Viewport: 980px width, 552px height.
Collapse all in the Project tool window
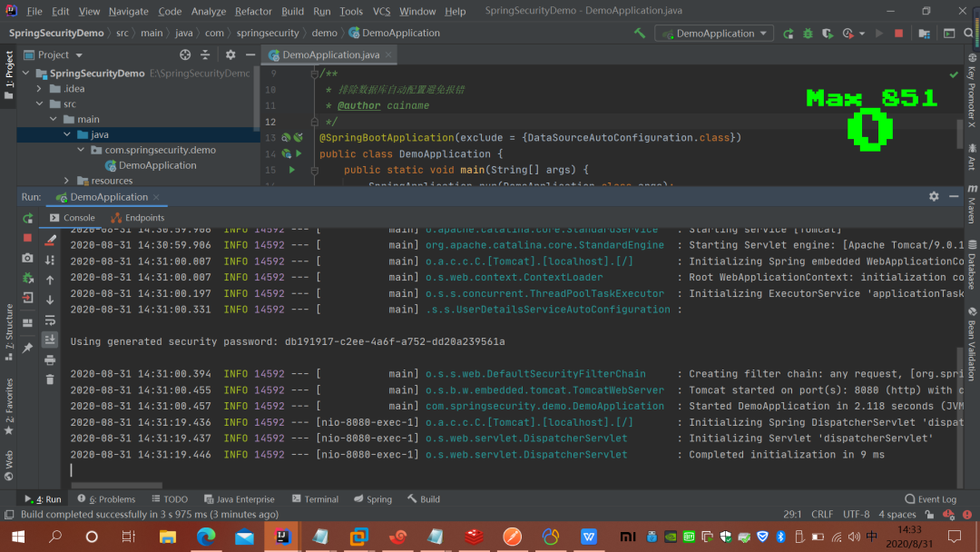[205, 55]
